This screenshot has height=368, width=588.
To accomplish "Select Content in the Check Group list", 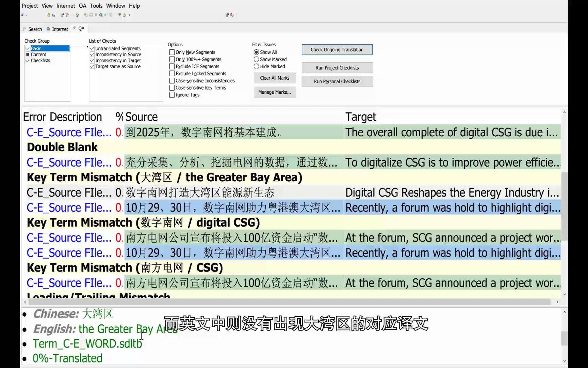I will [38, 54].
